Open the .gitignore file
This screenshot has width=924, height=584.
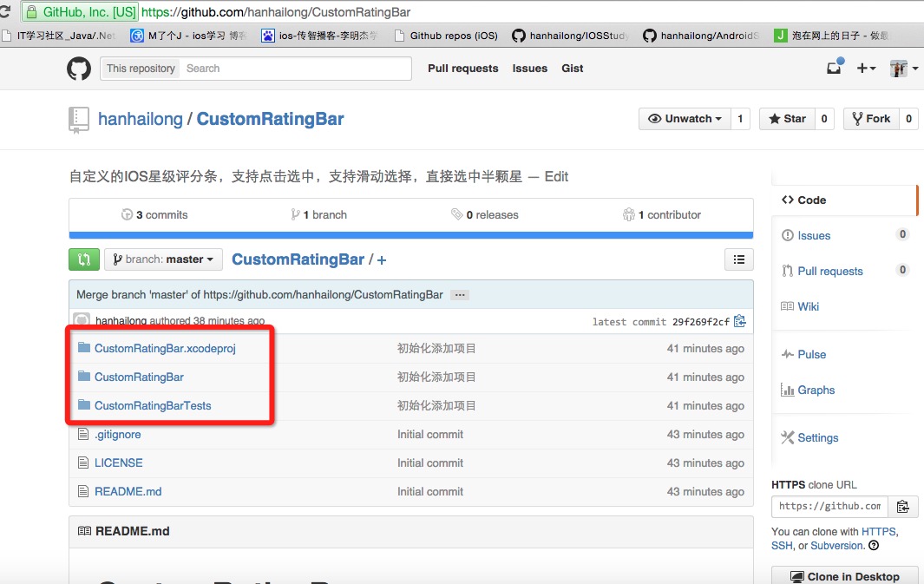click(118, 435)
